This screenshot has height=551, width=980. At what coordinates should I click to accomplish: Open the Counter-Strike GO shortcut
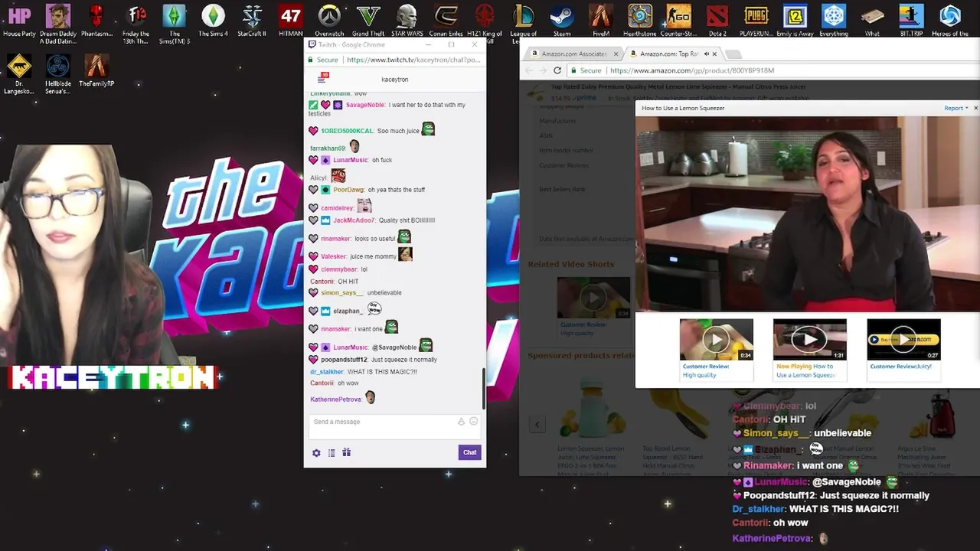click(x=678, y=21)
